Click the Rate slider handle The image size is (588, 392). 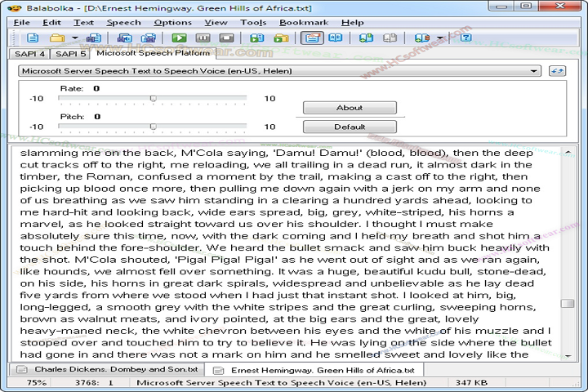pos(153,99)
